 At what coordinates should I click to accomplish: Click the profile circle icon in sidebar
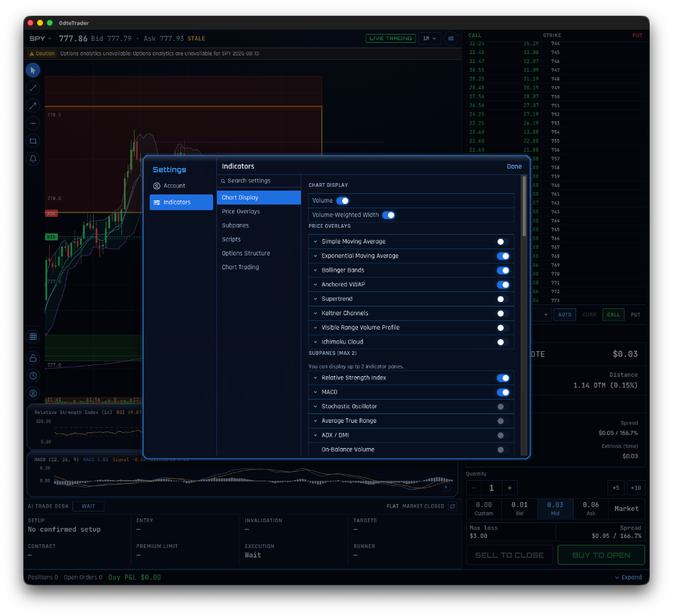(x=33, y=393)
